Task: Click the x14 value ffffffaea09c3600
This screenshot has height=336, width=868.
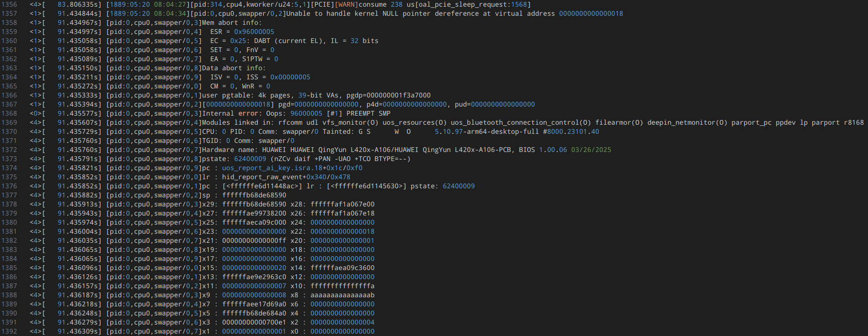Action: click(342, 268)
